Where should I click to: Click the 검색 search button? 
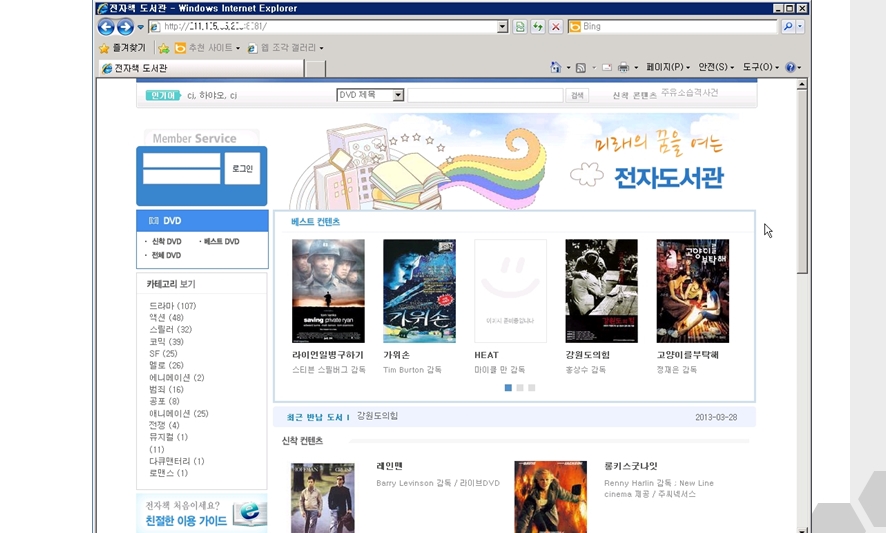coord(577,96)
